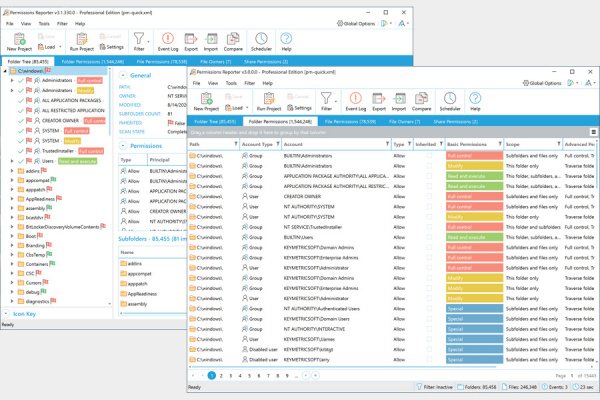Image resolution: width=600 pixels, height=400 pixels.
Task: Open Scheduler in front window
Action: pyautogui.click(x=450, y=101)
